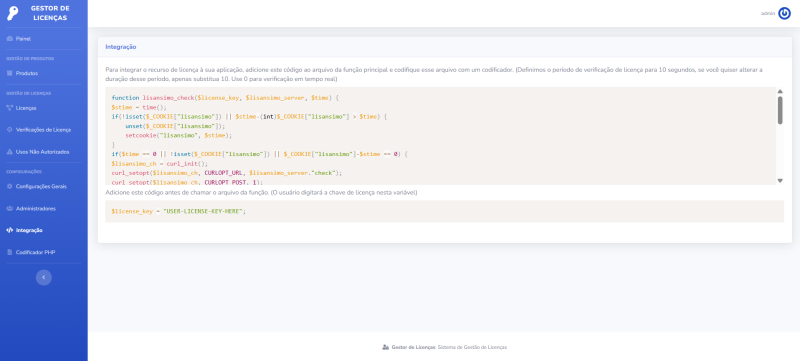Image resolution: width=800 pixels, height=361 pixels.
Task: Click the admin power icon button
Action: pyautogui.click(x=784, y=14)
